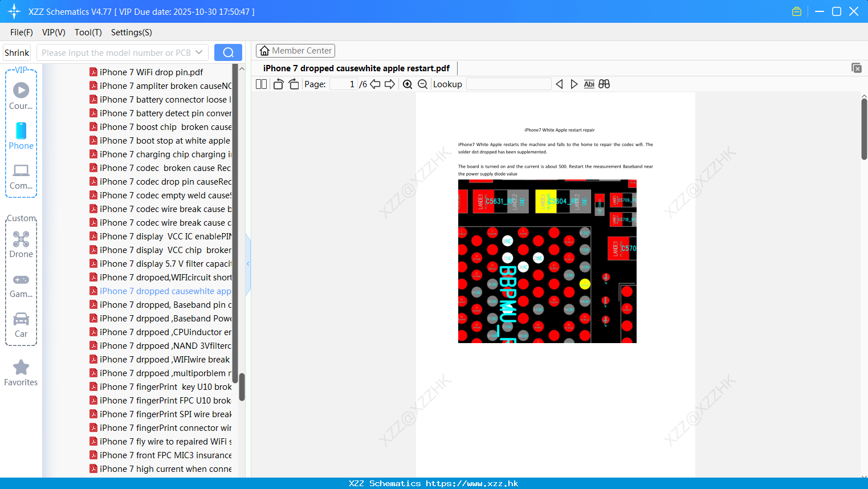Screen dimensions: 868x489
Task: Click the blue search button
Action: pyautogui.click(x=228, y=52)
